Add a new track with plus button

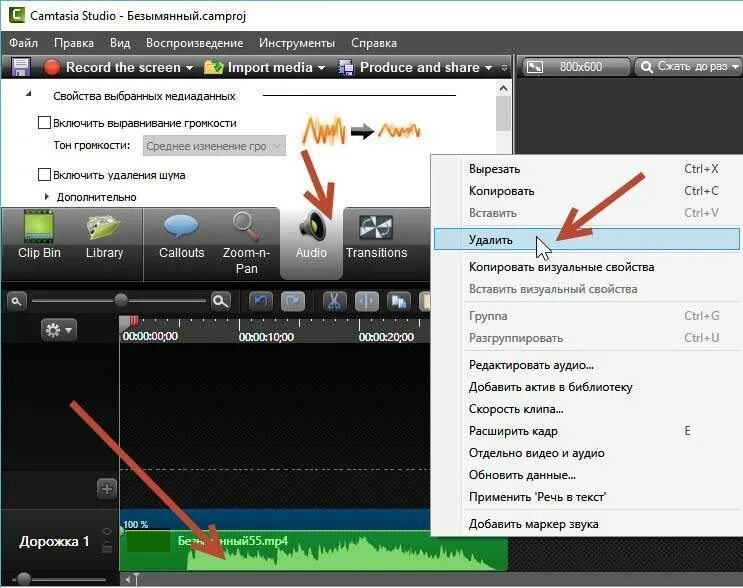tap(107, 488)
